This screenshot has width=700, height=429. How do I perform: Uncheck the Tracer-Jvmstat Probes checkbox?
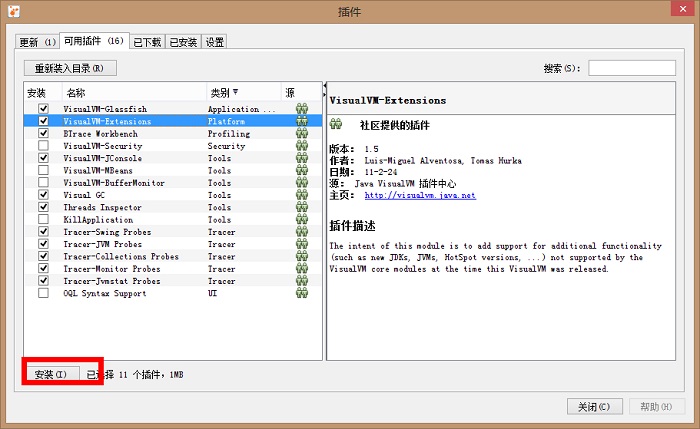tap(43, 280)
